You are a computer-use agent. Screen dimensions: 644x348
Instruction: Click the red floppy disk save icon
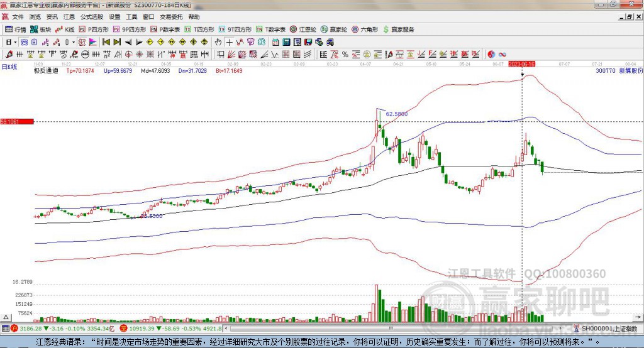pyautogui.click(x=308, y=42)
